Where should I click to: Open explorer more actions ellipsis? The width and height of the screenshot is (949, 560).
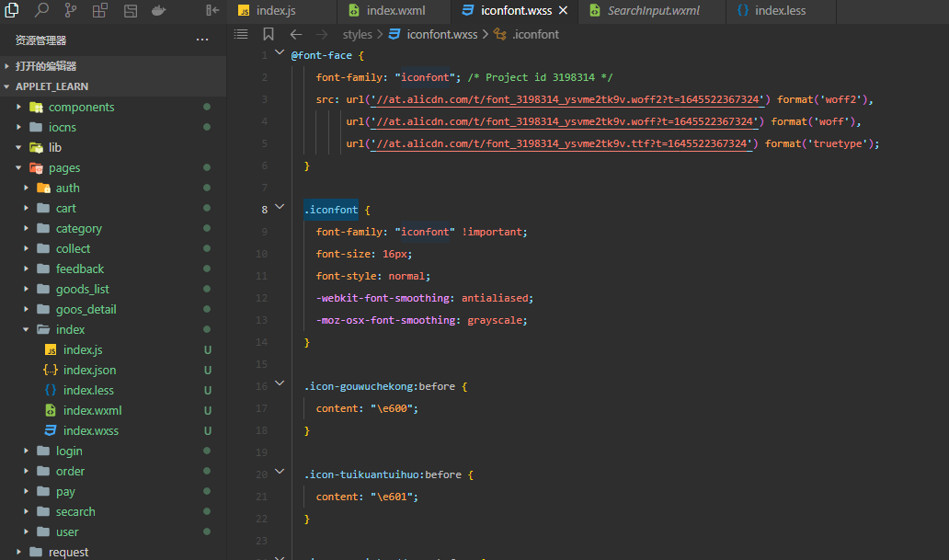pyautogui.click(x=202, y=40)
